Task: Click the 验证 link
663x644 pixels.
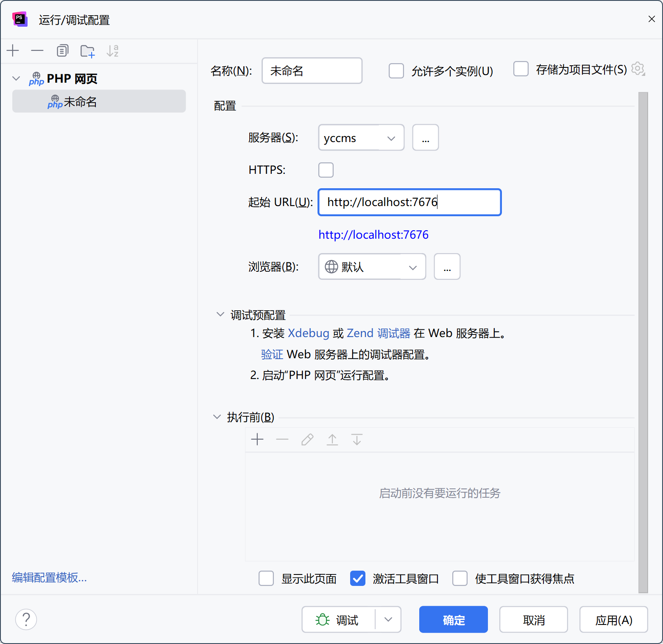Action: pyautogui.click(x=272, y=354)
